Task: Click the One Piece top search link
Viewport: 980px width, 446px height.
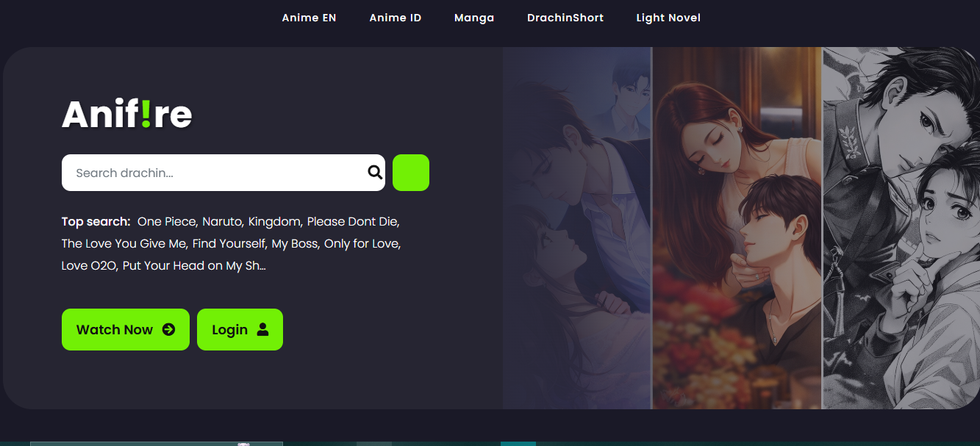Action: click(x=166, y=221)
